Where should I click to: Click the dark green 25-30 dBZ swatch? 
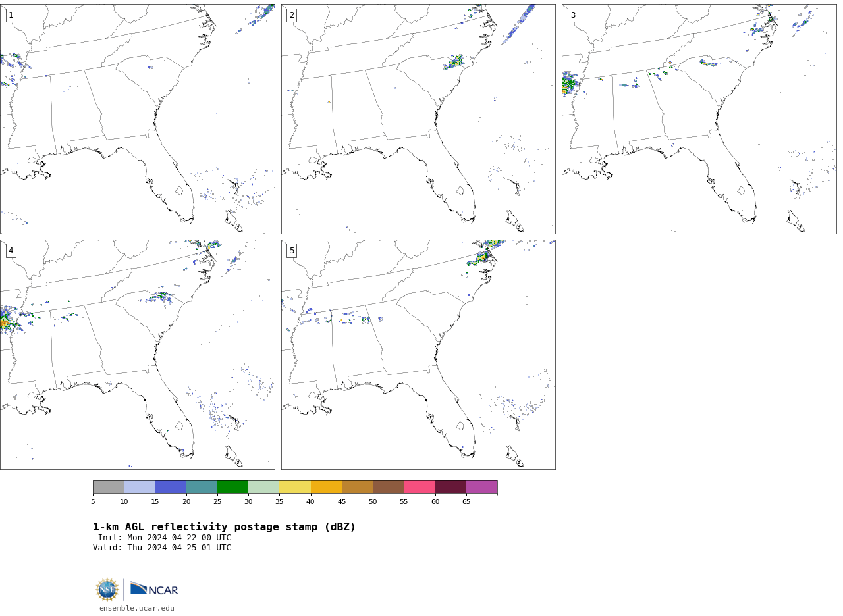(232, 487)
